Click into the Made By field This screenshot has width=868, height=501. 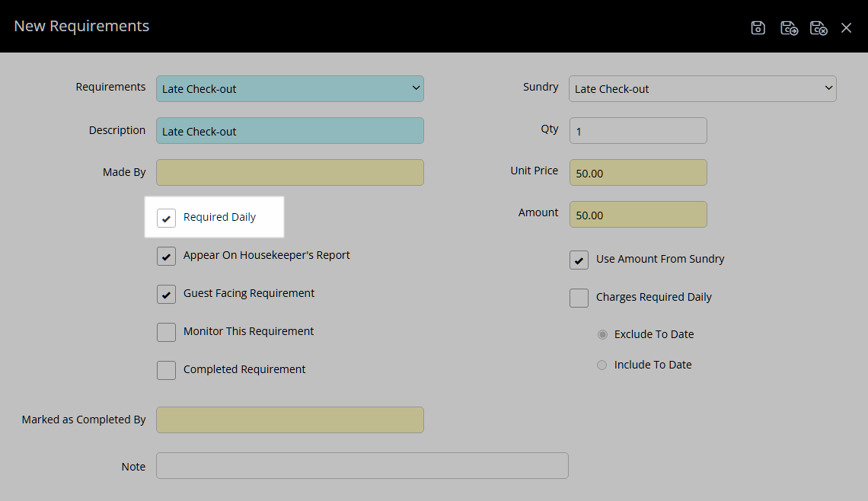(x=290, y=172)
